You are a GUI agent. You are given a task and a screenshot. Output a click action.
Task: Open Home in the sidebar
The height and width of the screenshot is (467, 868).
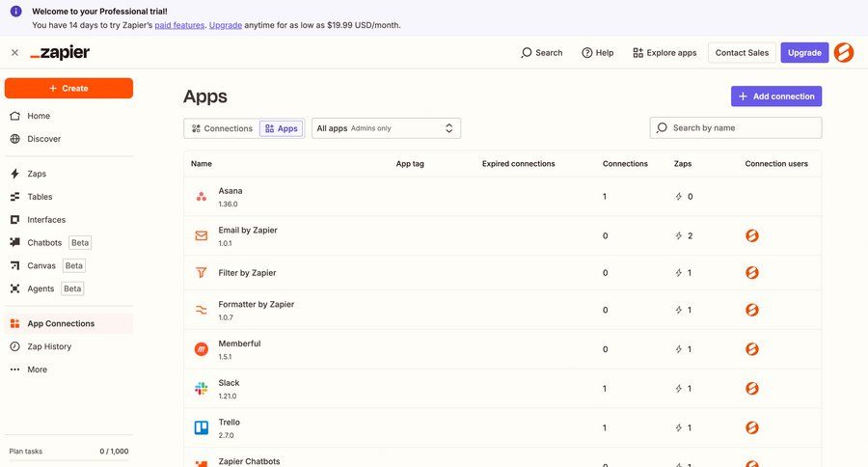pos(68,116)
